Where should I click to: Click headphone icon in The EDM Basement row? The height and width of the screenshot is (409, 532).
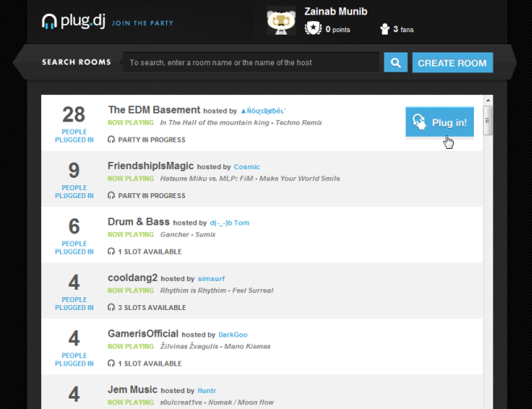pos(111,139)
